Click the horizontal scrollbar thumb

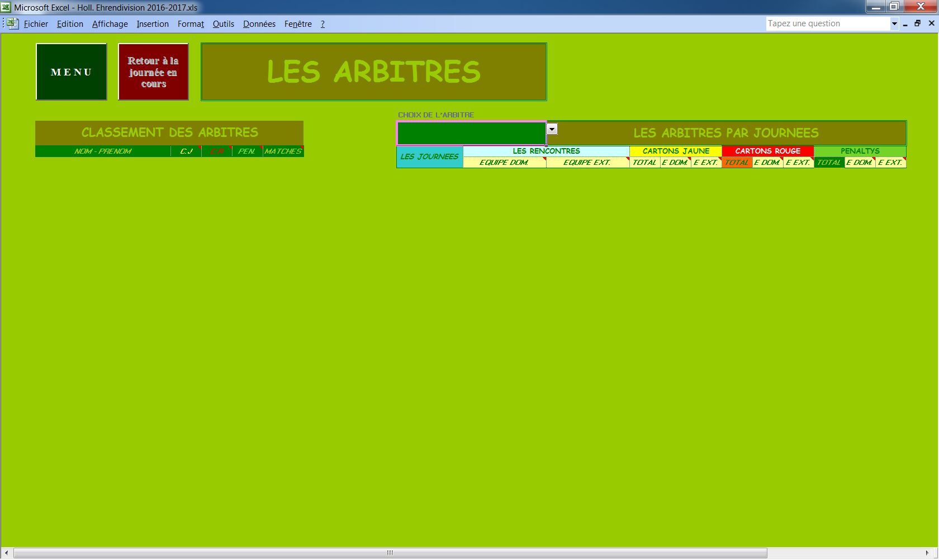pyautogui.click(x=390, y=553)
